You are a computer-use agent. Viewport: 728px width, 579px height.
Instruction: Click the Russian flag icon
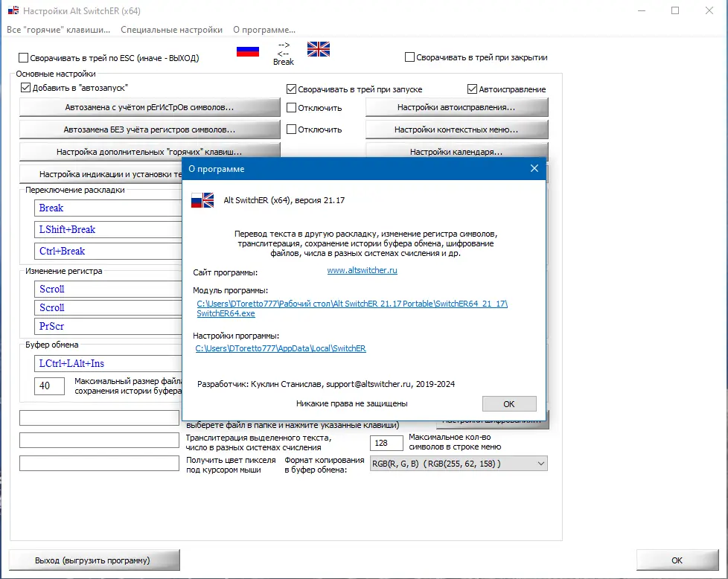coord(247,52)
